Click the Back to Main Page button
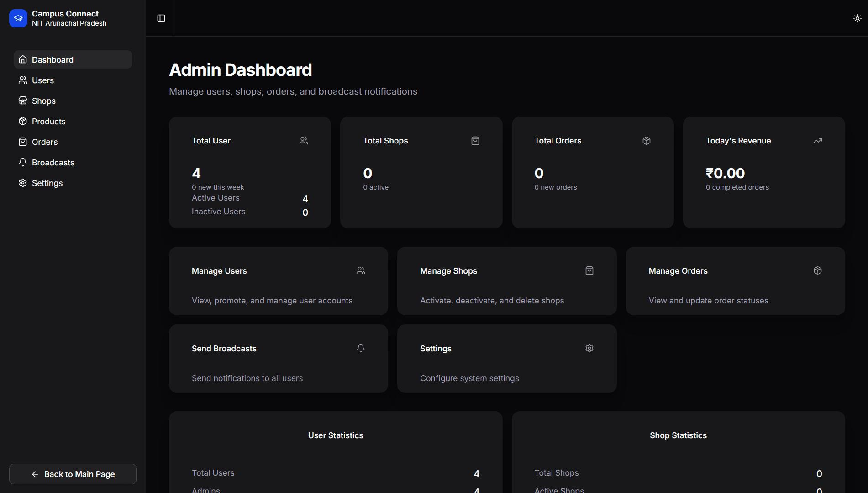The image size is (868, 493). [73, 474]
